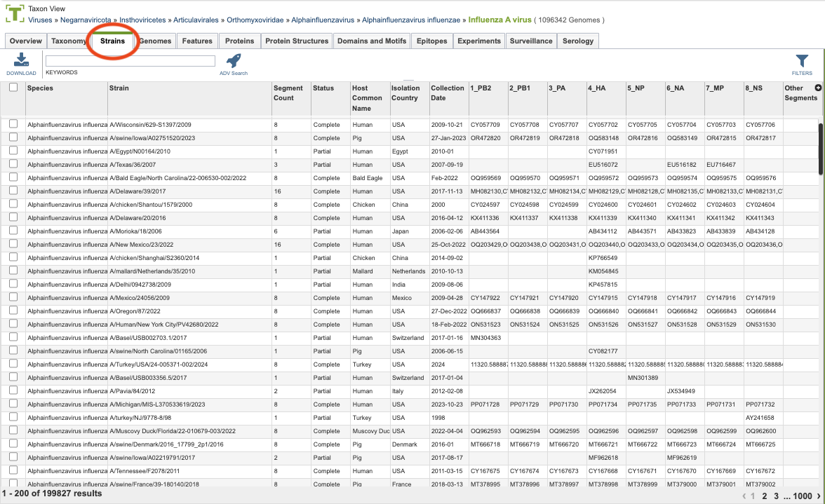Click the Download icon
Screen dimensions: 825x504
point(21,60)
